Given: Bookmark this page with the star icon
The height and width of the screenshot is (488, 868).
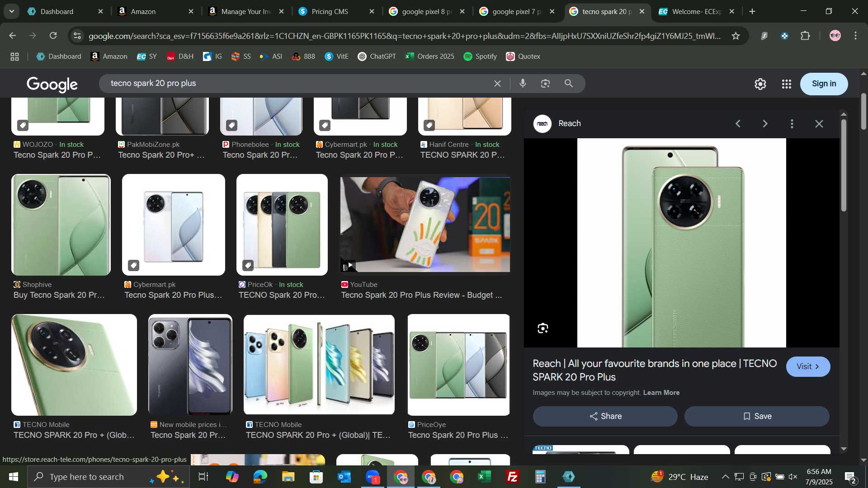Looking at the screenshot, I should (736, 36).
